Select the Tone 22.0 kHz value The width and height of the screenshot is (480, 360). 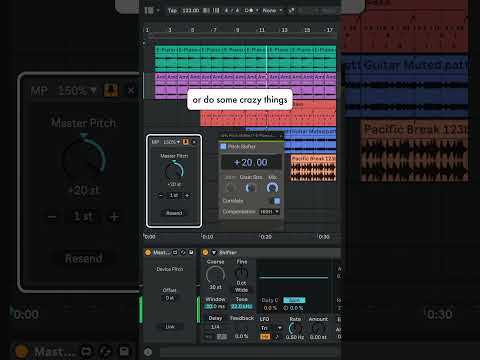[241, 306]
